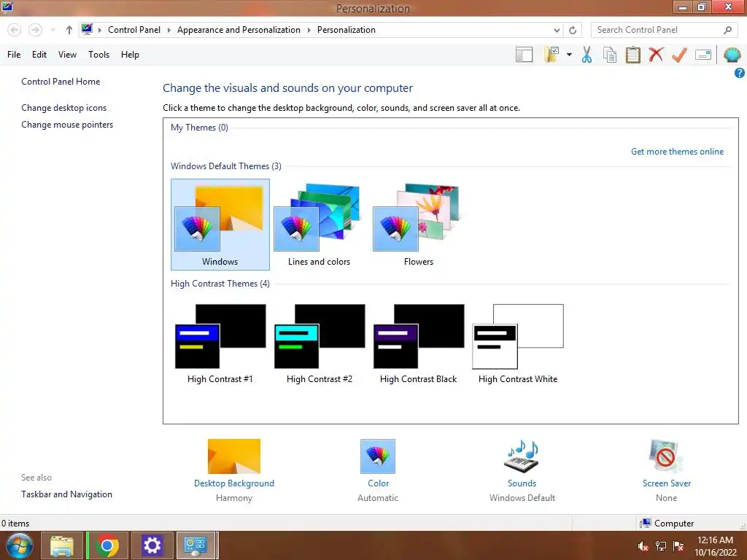Click the address bar computer icon
Image resolution: width=747 pixels, height=560 pixels.
click(x=87, y=29)
